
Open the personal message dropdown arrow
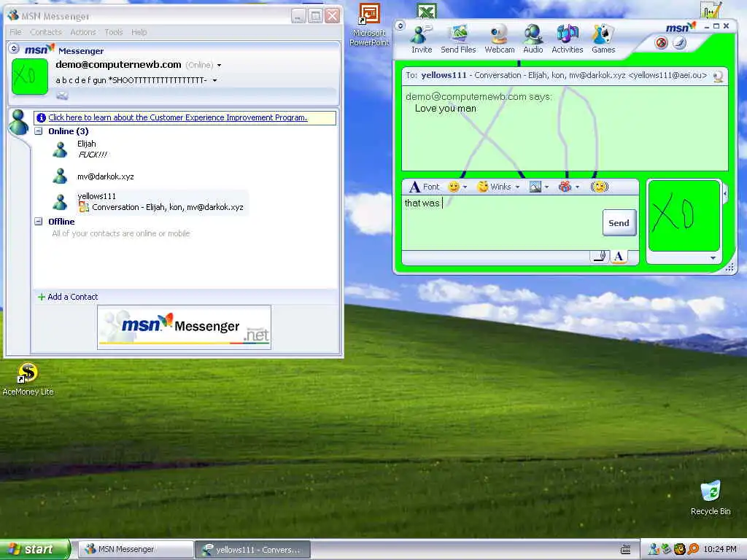pos(215,80)
